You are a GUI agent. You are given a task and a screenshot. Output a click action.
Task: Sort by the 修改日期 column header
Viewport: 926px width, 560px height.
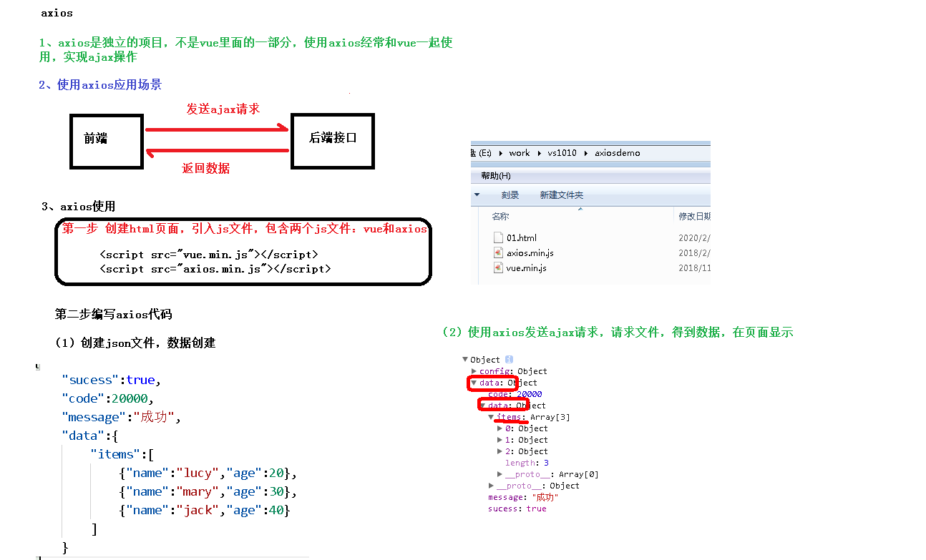[694, 216]
